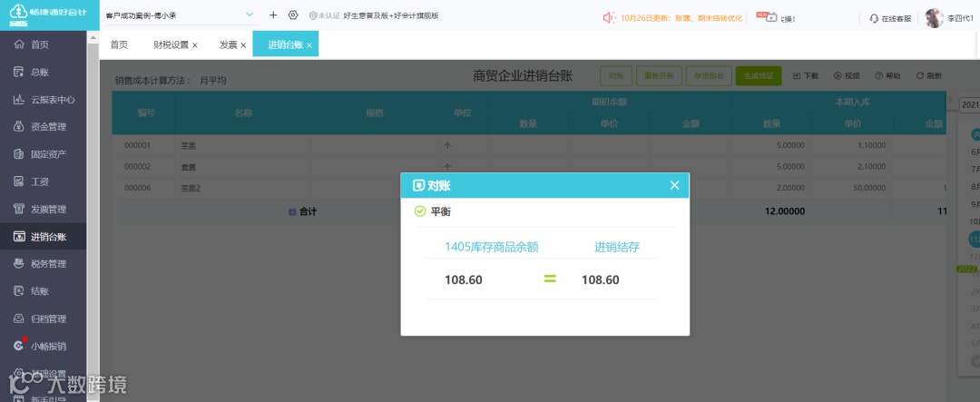Select month 7月 in period list
The height and width of the screenshot is (402, 980).
(975, 170)
